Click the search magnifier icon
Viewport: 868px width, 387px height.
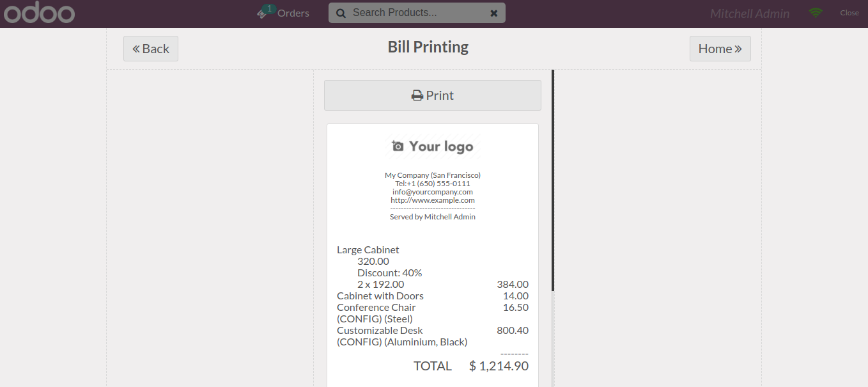(341, 13)
